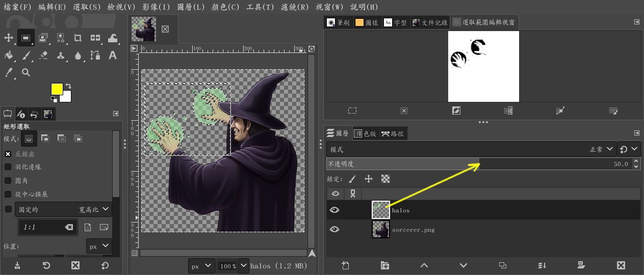
Task: Delete layer using the X icon
Action: point(621,265)
